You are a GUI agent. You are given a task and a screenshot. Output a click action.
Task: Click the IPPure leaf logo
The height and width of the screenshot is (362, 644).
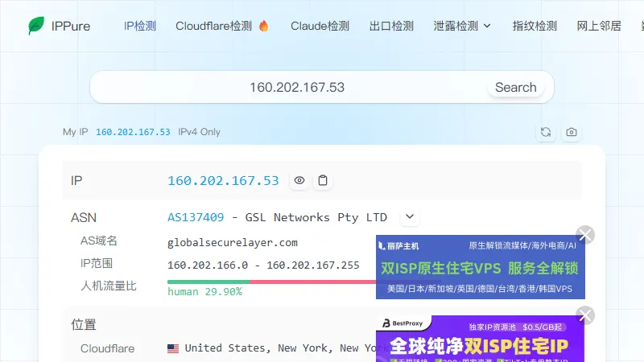coord(36,26)
